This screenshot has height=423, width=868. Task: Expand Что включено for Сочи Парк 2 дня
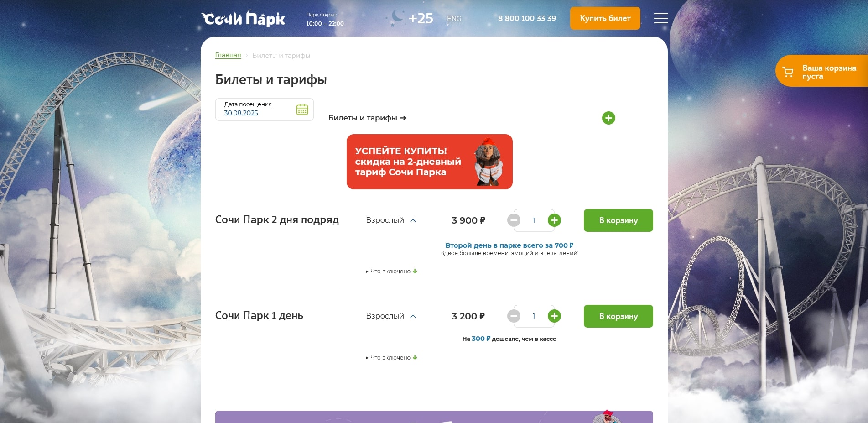[x=390, y=271]
